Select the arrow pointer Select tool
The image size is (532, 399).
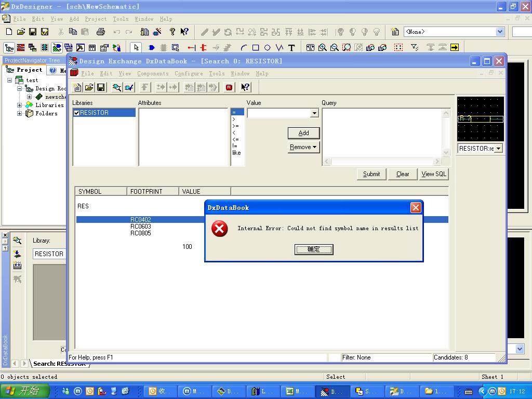coord(136,47)
